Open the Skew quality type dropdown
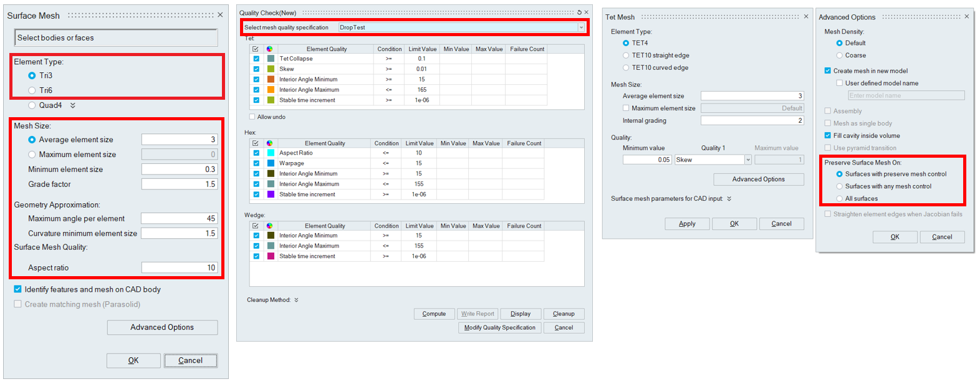The width and height of the screenshot is (980, 384). click(x=748, y=160)
